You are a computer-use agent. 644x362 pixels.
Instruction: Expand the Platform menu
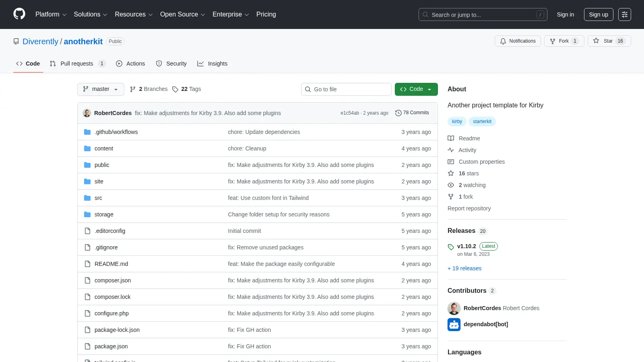[x=51, y=14]
